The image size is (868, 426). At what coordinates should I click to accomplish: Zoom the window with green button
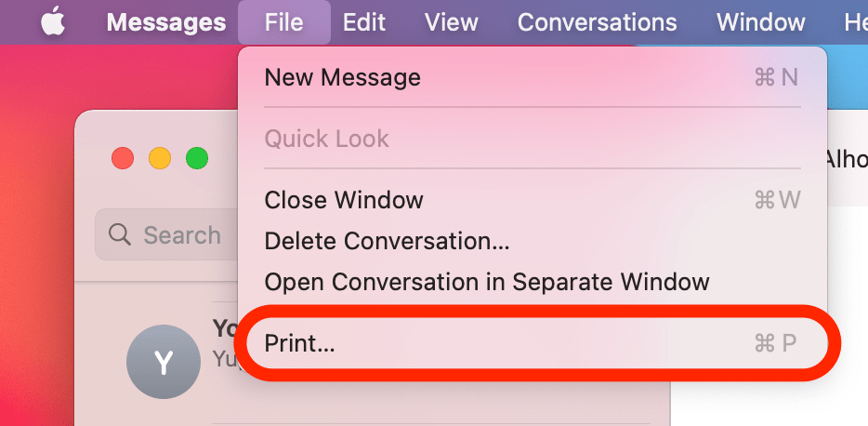[197, 158]
